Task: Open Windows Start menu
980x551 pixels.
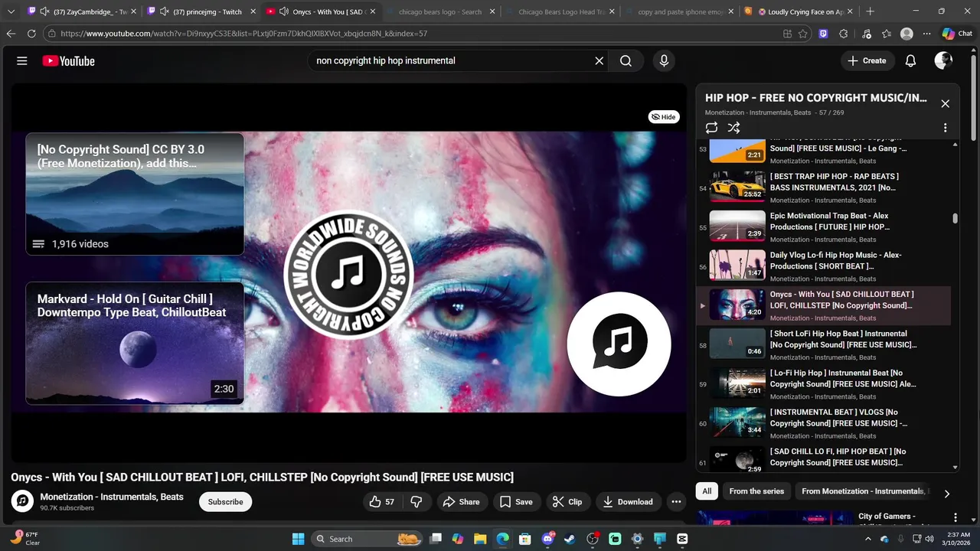Action: (299, 539)
